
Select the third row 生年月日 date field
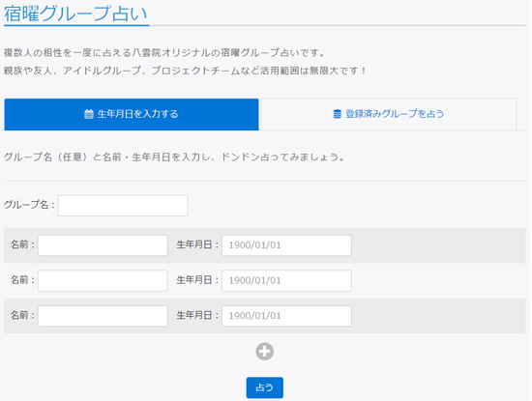point(286,316)
